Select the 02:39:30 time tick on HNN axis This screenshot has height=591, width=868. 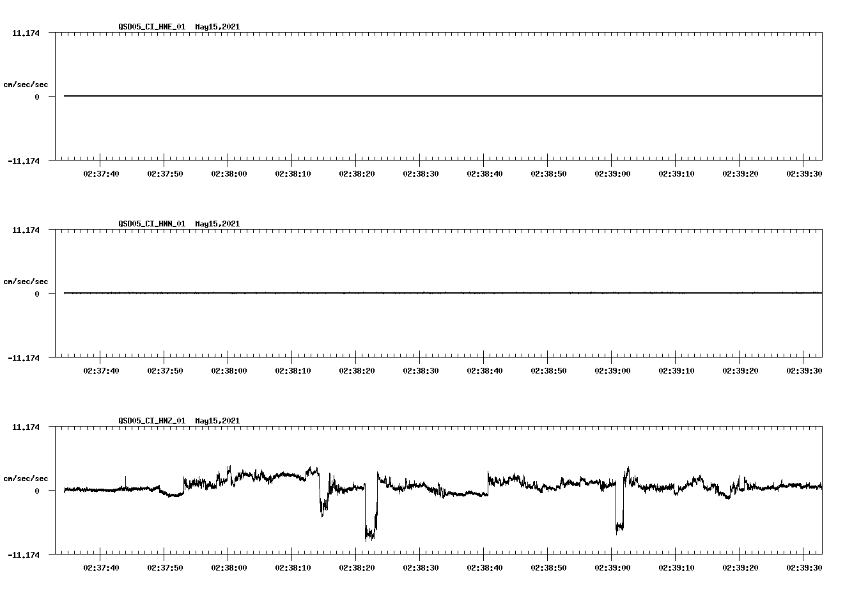[x=803, y=369]
